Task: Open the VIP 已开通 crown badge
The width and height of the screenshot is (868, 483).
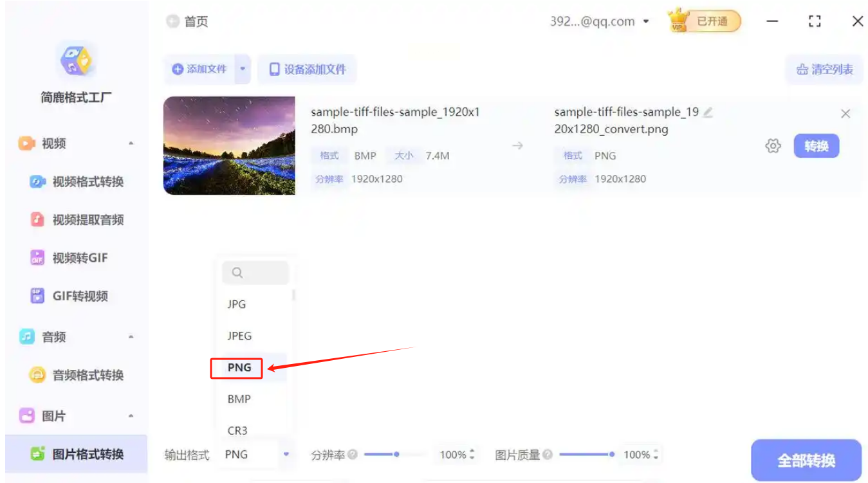Action: (705, 21)
